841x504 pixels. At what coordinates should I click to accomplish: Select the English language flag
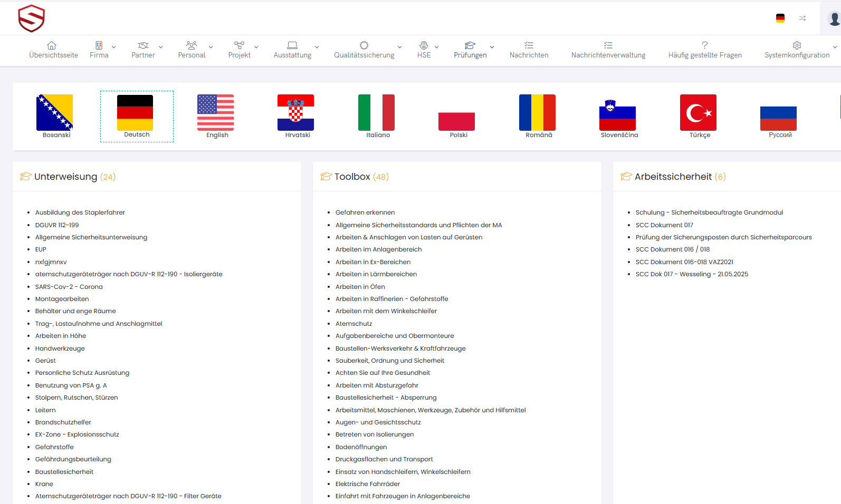point(215,113)
